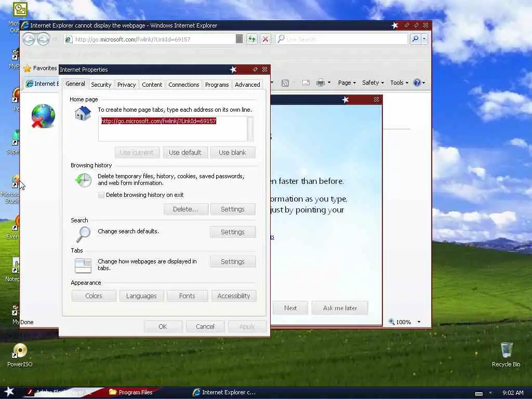
Task: Expand the Print dropdown arrow
Action: click(329, 83)
